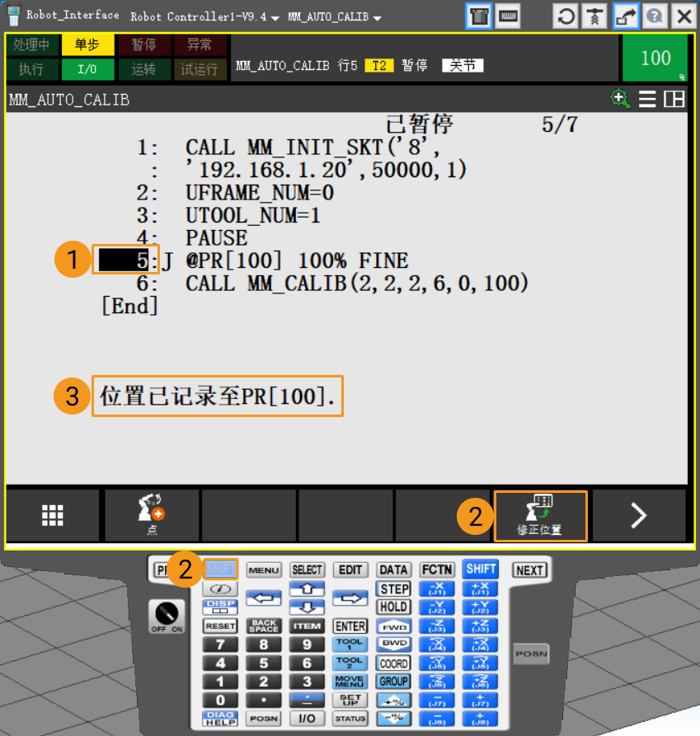Click the split-pane layout icon

674,99
